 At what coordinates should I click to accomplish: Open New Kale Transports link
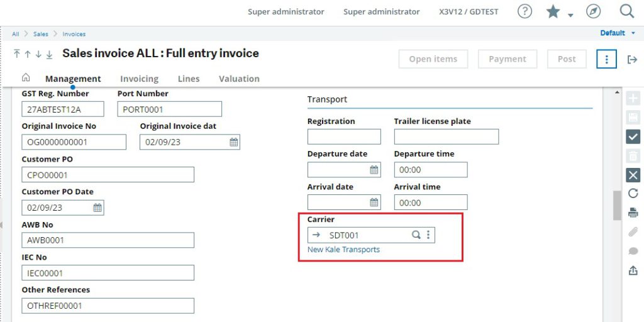[x=343, y=250]
